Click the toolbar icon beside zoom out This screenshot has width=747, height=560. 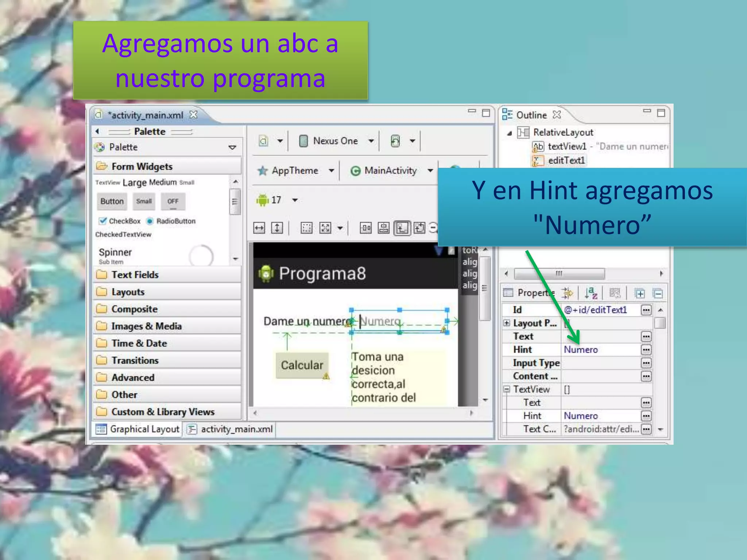click(419, 228)
